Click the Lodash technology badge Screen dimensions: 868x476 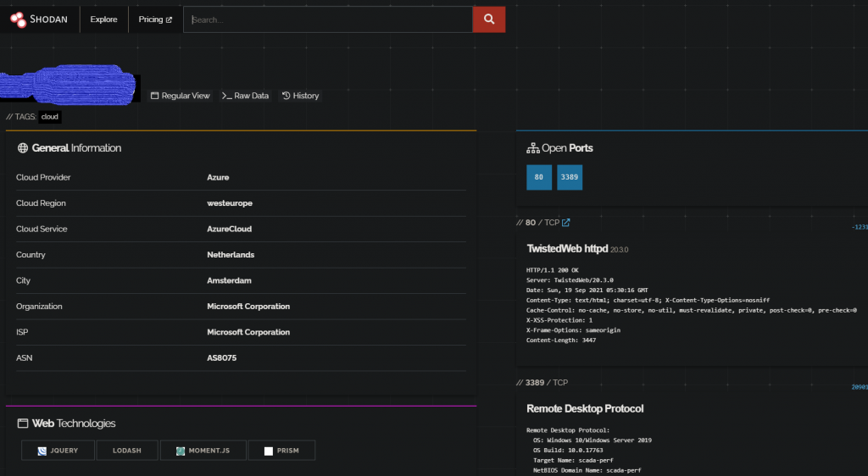tap(127, 451)
